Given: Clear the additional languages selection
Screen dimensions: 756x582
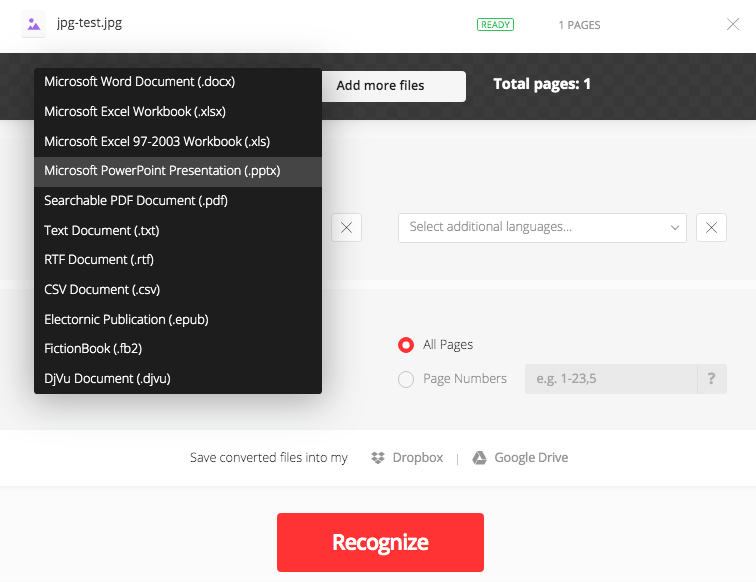Looking at the screenshot, I should click(711, 228).
